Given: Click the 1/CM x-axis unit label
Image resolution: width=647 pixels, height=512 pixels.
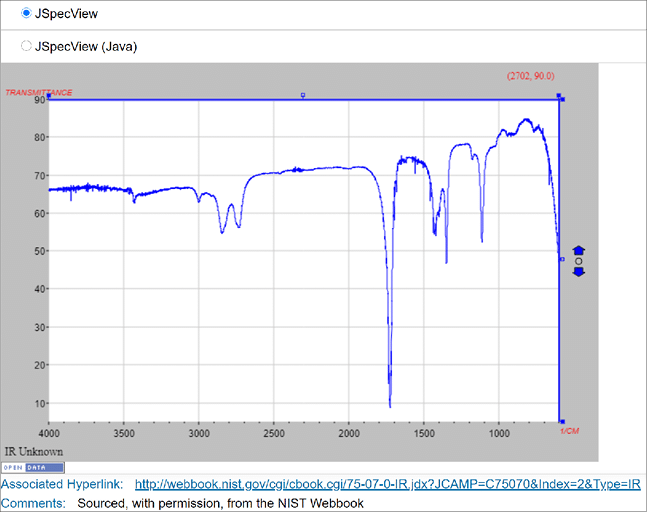Looking at the screenshot, I should tap(569, 430).
